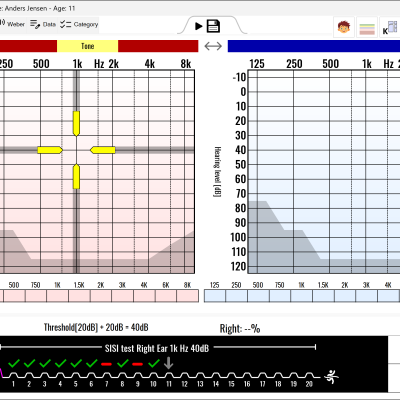The width and height of the screenshot is (400, 400).
Task: Open the Data edit tool
Action: 43,24
